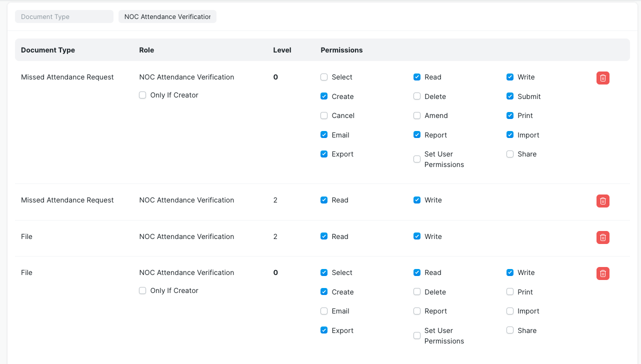Check Set User Permissions for File

(x=417, y=335)
